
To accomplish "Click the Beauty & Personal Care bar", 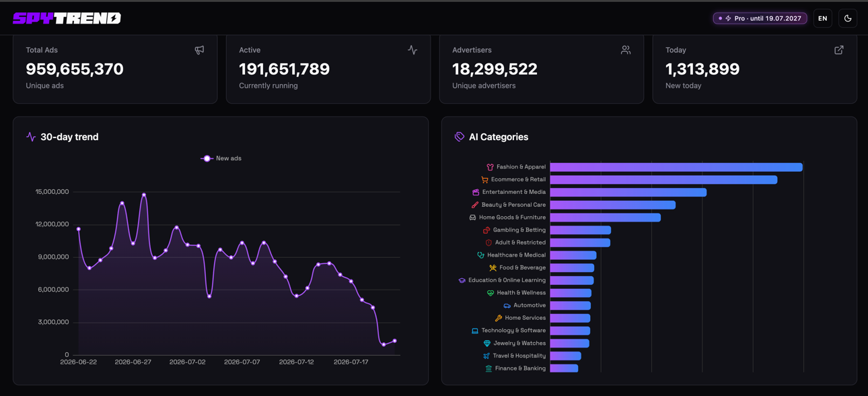I will coord(613,205).
